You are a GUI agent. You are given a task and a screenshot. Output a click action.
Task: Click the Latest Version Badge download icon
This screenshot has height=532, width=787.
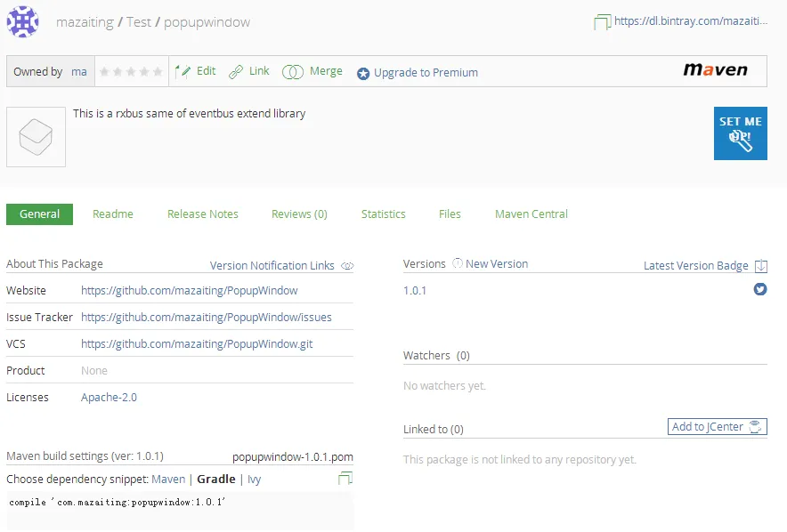(x=761, y=266)
